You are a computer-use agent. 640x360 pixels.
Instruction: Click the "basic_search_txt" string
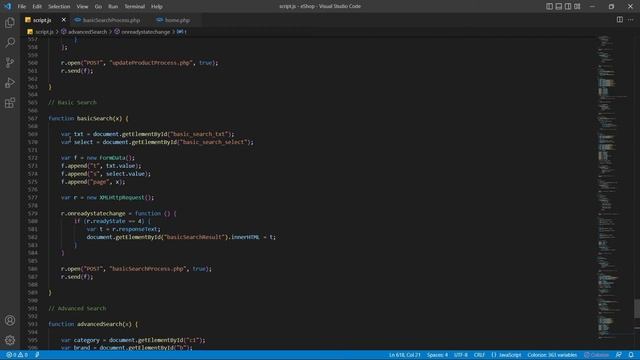click(x=198, y=134)
